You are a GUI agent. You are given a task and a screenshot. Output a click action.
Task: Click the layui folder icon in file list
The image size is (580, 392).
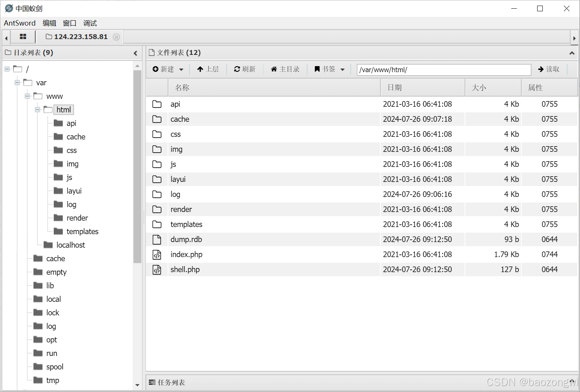[157, 179]
